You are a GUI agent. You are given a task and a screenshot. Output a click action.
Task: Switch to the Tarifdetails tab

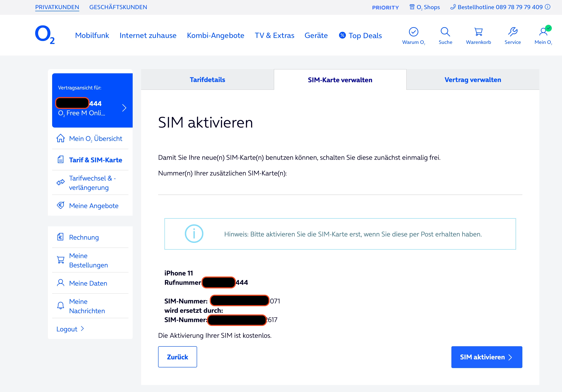pyautogui.click(x=207, y=80)
